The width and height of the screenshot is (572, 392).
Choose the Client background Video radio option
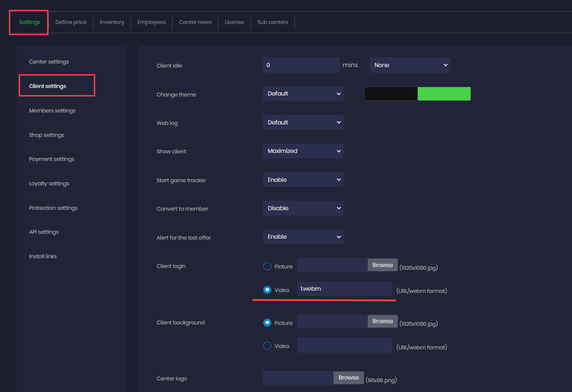click(267, 346)
